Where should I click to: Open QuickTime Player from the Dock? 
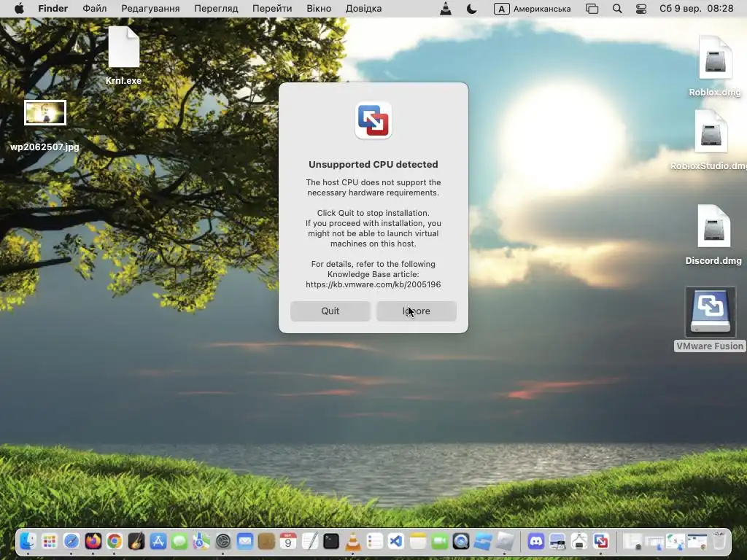(461, 542)
